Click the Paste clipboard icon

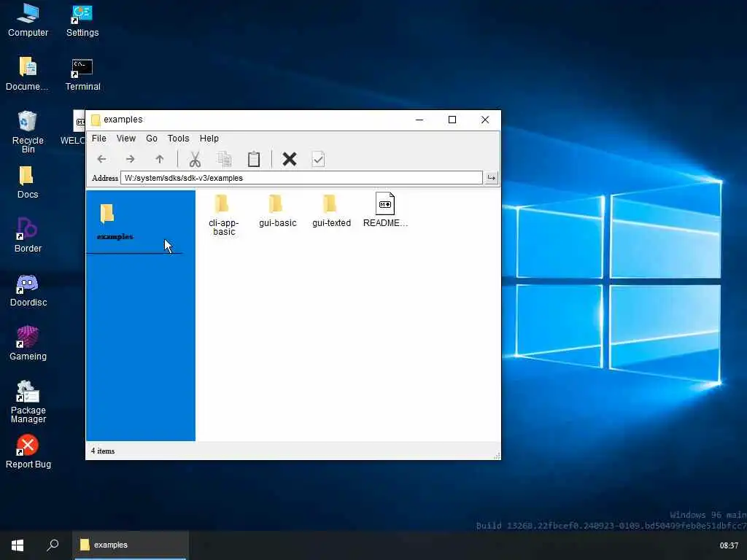pyautogui.click(x=254, y=159)
